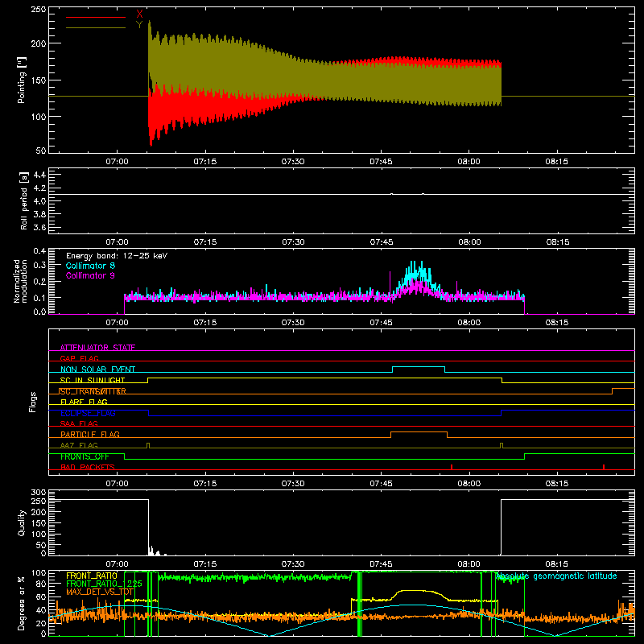The image size is (644, 644).
Task: Click the green FRONT_RATIO_1225 legend label
Action: coord(104,584)
